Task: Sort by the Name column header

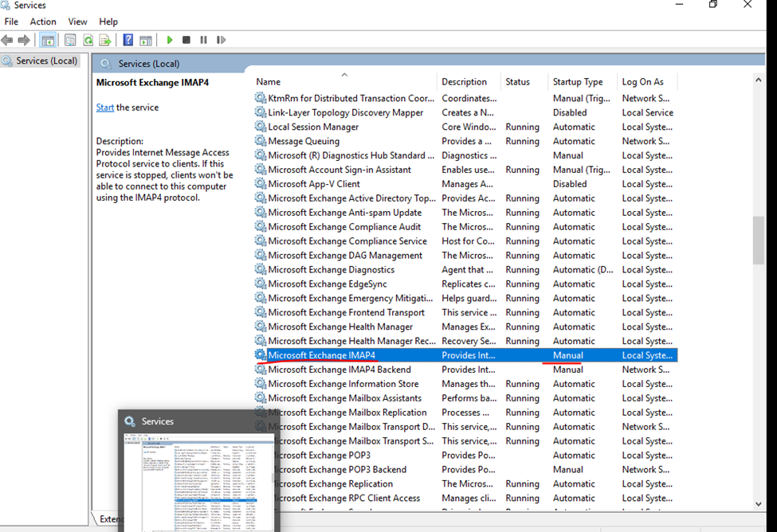Action: pos(269,82)
